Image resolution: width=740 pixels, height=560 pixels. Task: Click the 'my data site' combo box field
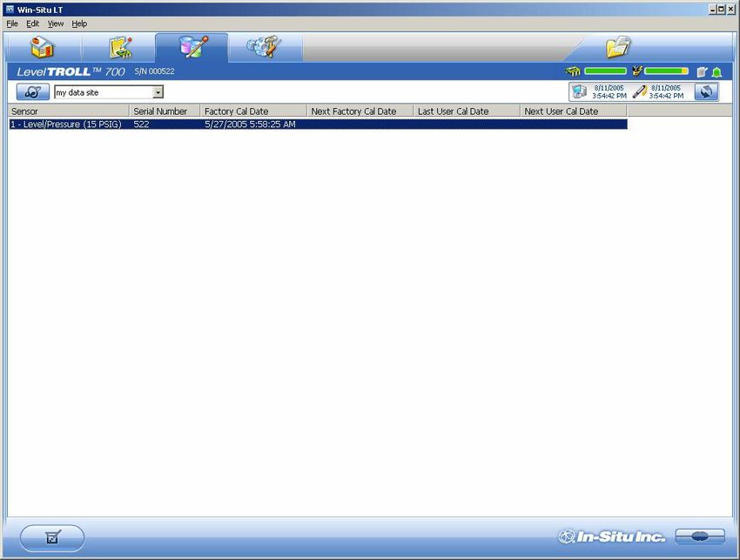click(109, 92)
